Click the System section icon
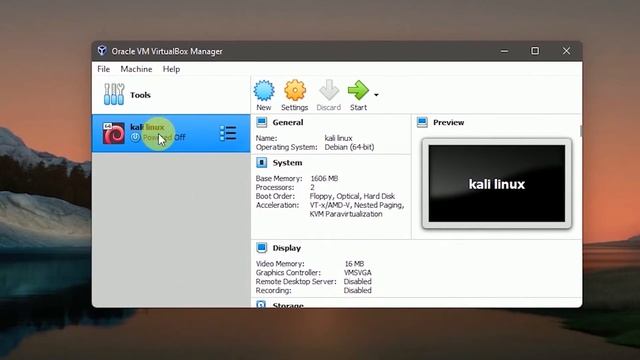Viewport: 640px width, 360px height. 262,162
